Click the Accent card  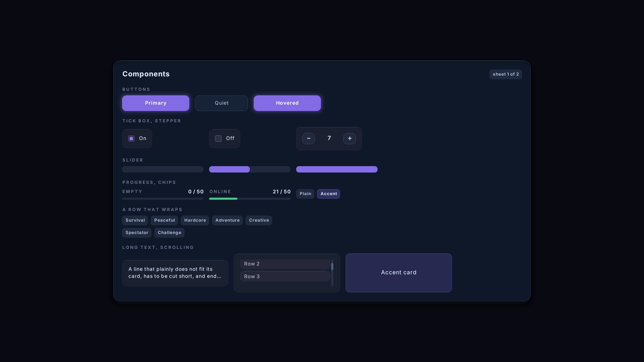[399, 273]
